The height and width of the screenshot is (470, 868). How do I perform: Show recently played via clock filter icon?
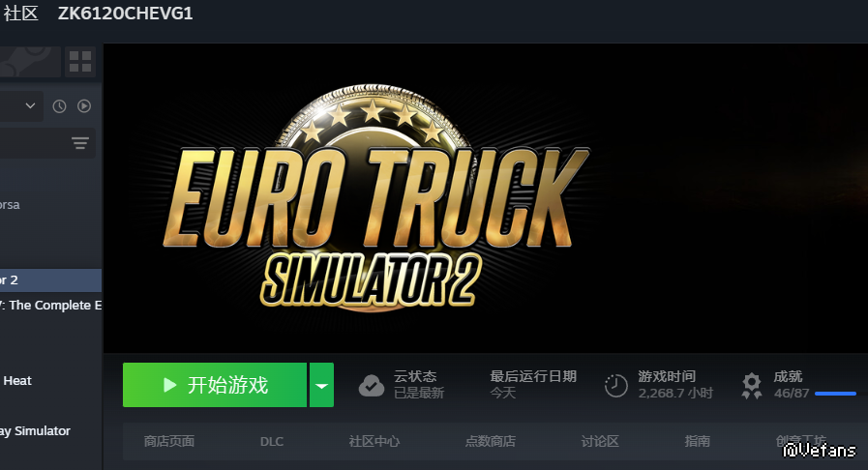pos(59,106)
